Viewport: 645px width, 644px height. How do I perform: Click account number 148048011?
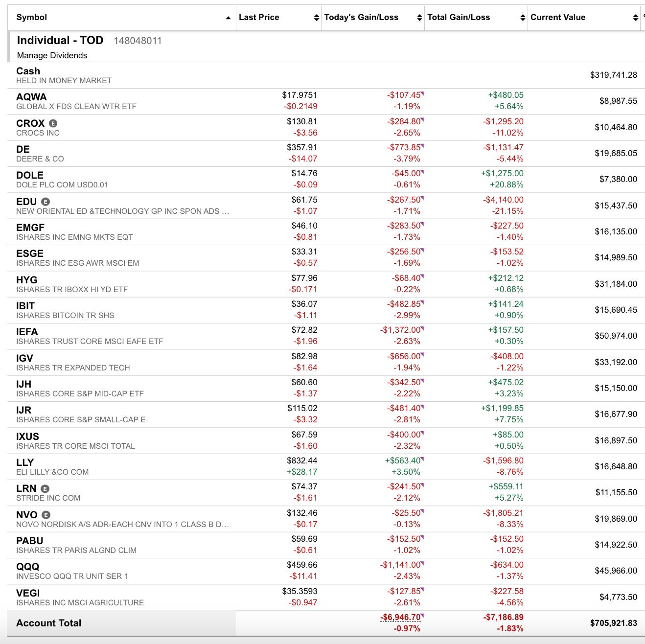(x=138, y=41)
